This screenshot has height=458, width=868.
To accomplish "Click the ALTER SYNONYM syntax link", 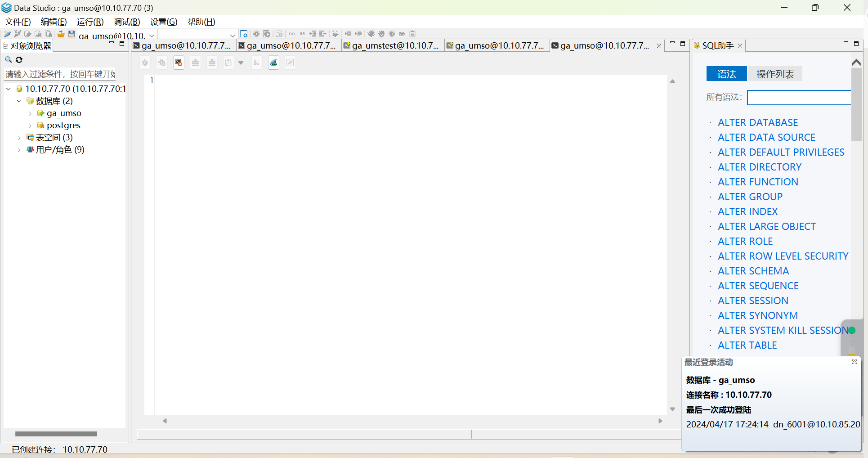I will (x=758, y=315).
